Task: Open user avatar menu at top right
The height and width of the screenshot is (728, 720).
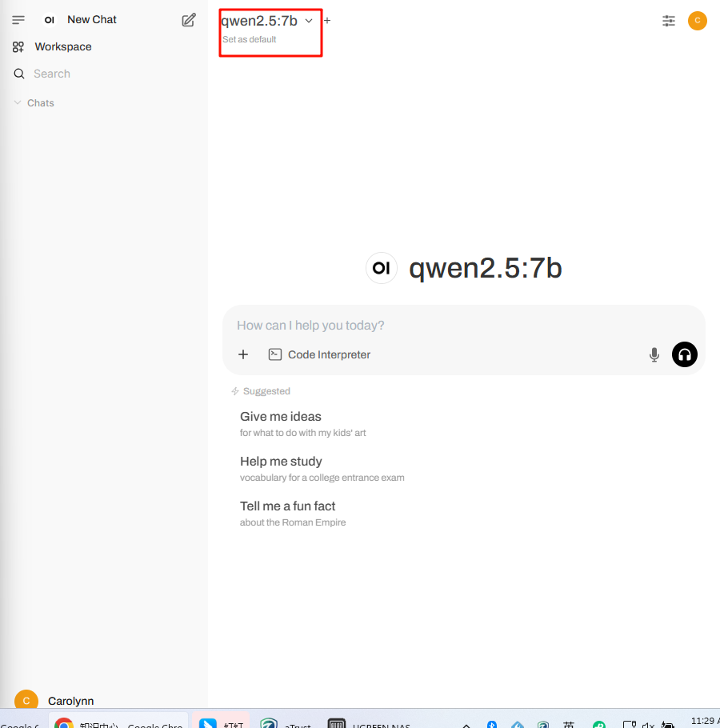Action: pos(698,21)
